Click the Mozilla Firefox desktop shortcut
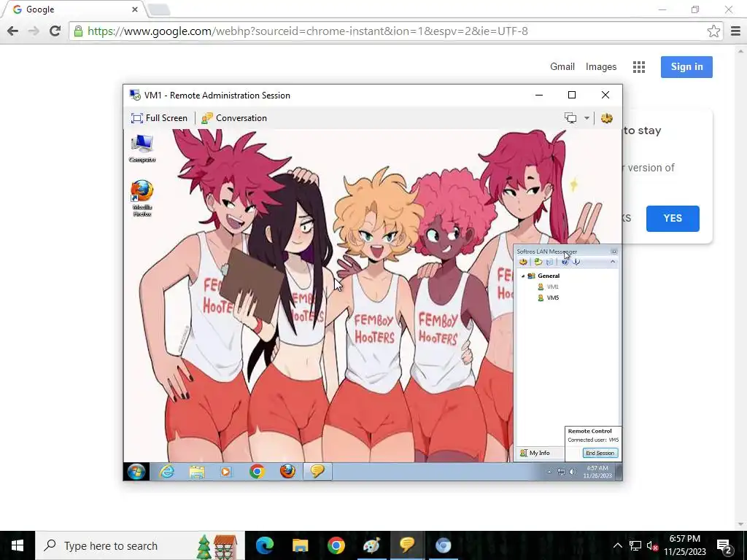 (142, 198)
